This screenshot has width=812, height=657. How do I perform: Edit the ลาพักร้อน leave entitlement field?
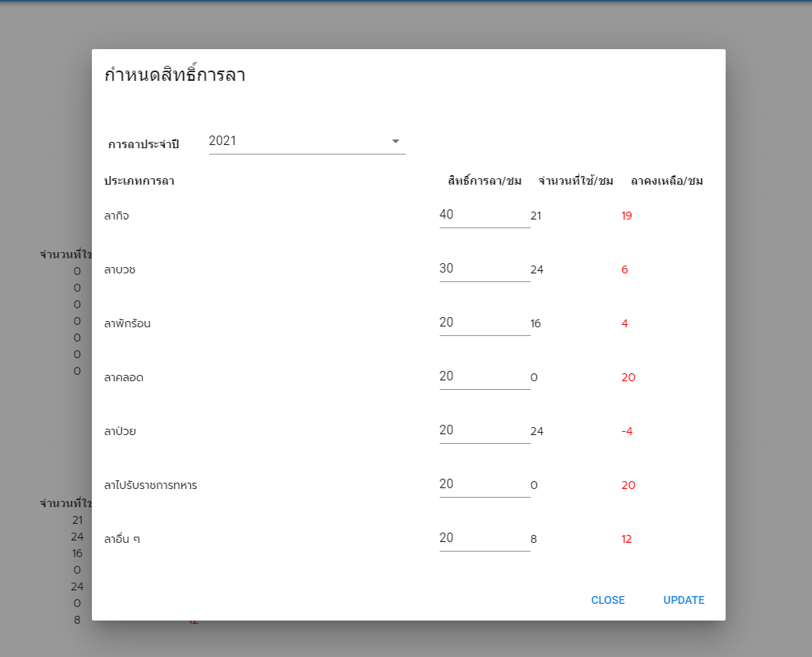pos(485,323)
